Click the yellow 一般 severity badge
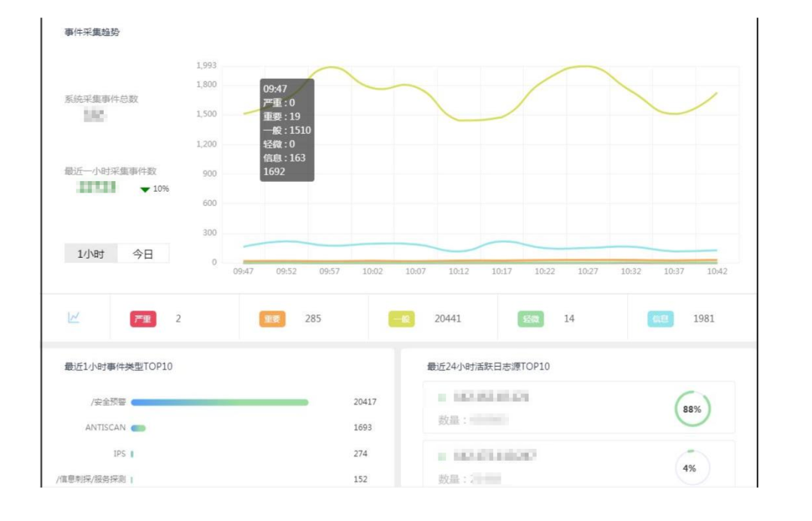The image size is (812, 521). click(401, 319)
